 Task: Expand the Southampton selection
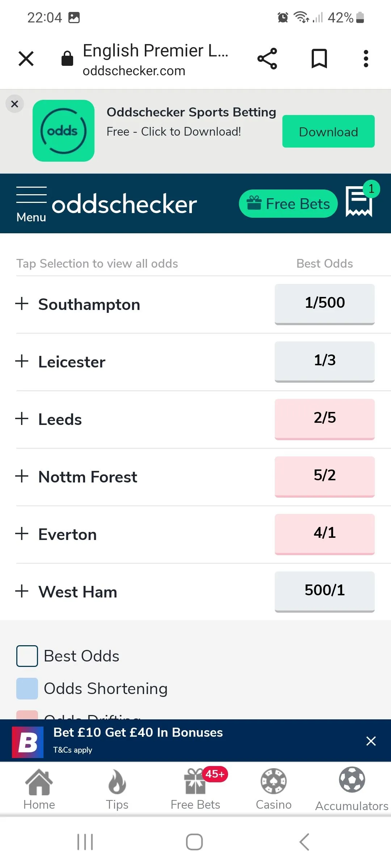(22, 304)
